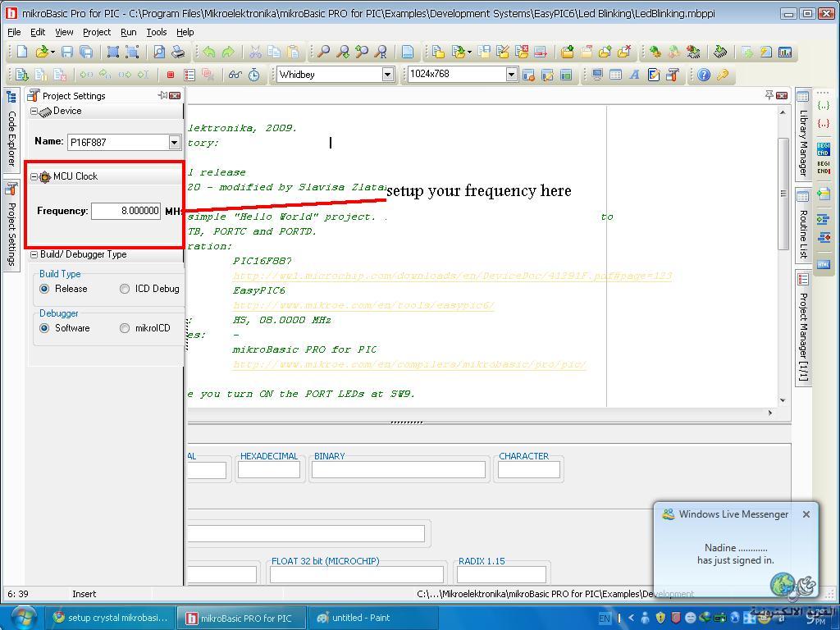The height and width of the screenshot is (630, 840).
Task: Click the golden key icon in the toolbar
Action: click(723, 75)
